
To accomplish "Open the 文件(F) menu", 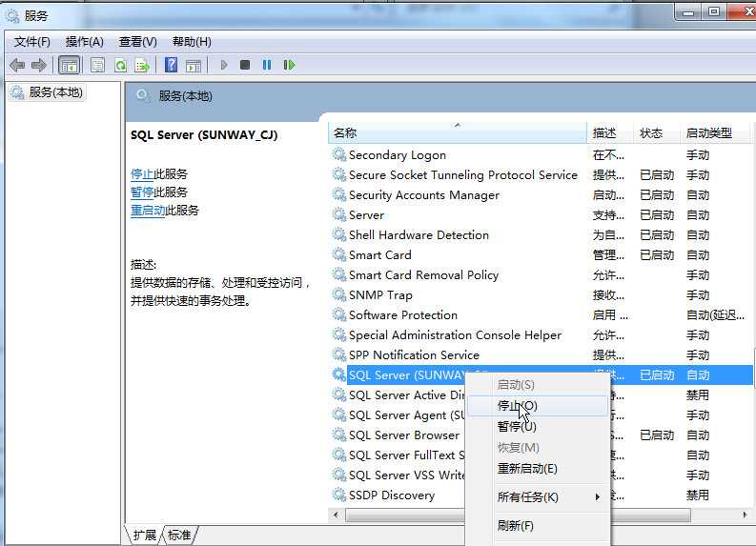I will click(31, 42).
